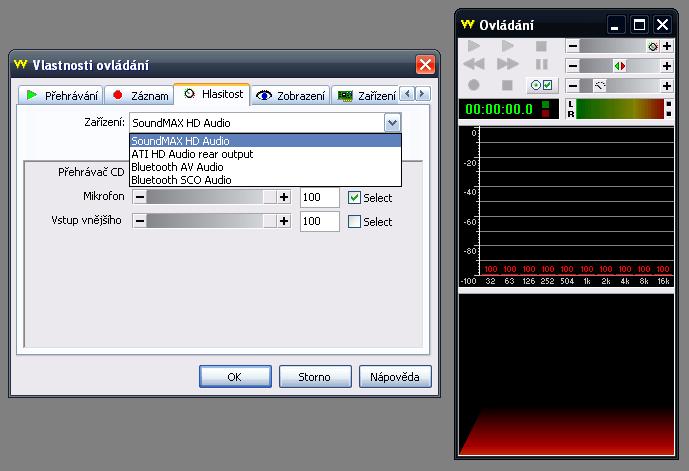The width and height of the screenshot is (689, 471).
Task: Click the Rewind double-arrow icon
Action: tap(474, 64)
